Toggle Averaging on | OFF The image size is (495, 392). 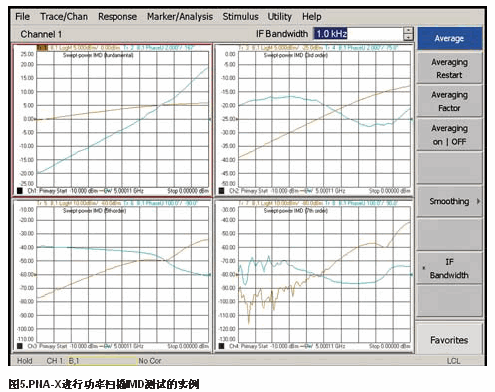pyautogui.click(x=449, y=135)
